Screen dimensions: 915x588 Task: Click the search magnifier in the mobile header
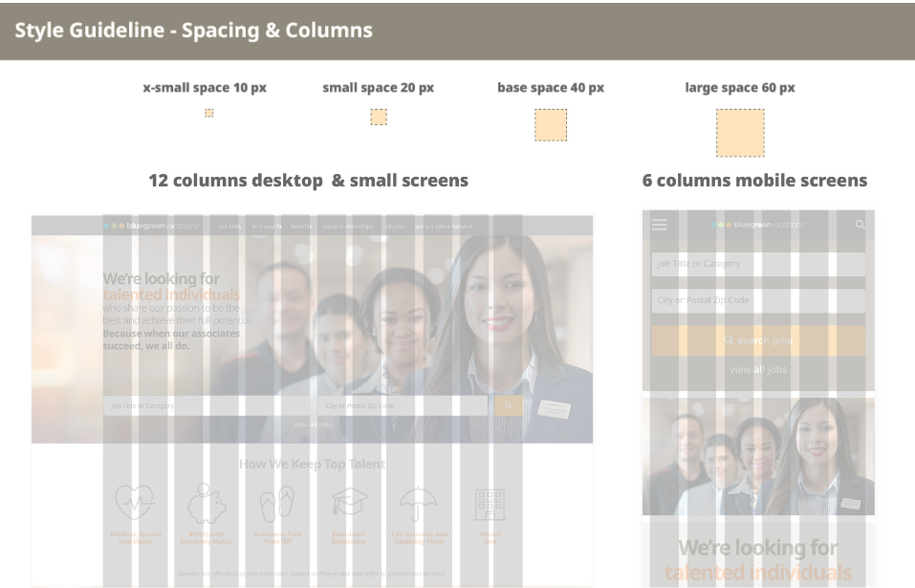pos(861,225)
